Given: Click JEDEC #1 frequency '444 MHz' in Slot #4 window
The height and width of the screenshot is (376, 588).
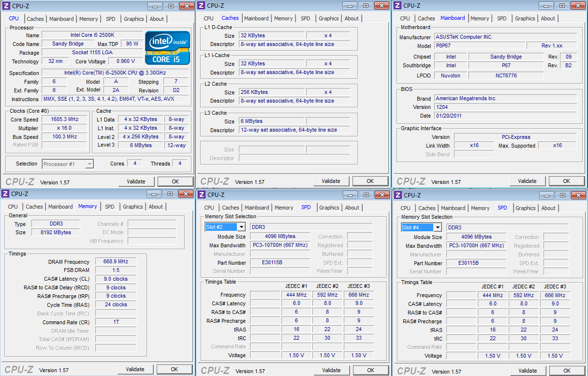Looking at the screenshot, I should (493, 295).
